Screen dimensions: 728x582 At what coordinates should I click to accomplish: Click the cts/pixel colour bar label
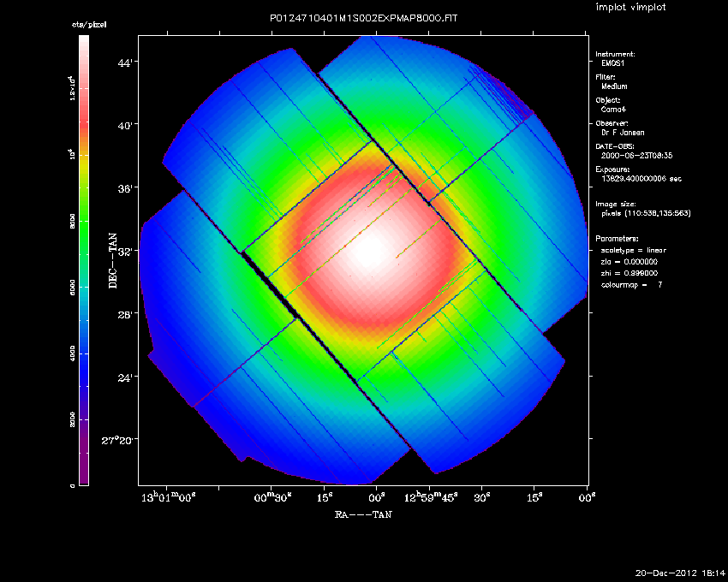pyautogui.click(x=83, y=28)
